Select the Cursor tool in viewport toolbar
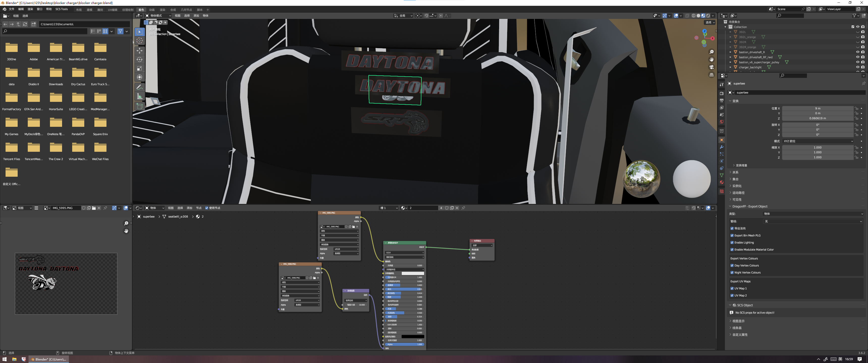Screen dimensions: 868x363 coord(140,41)
